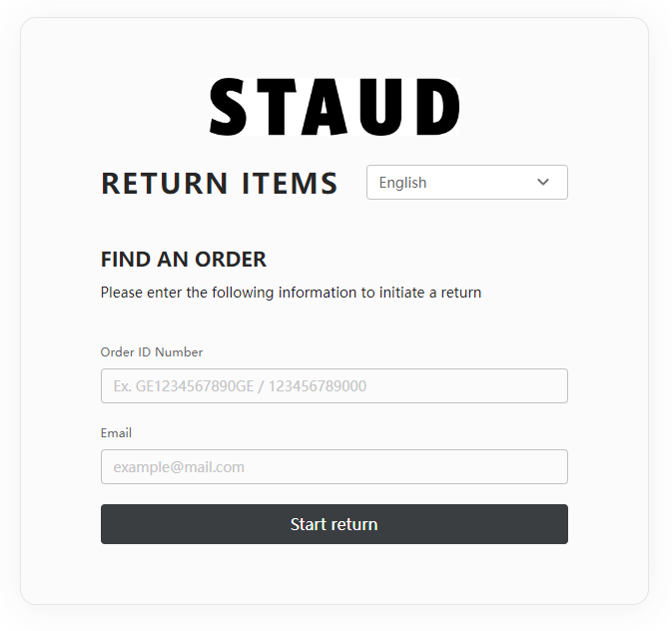Click the STAUD brand logo
The height and width of the screenshot is (631, 672).
click(x=335, y=107)
